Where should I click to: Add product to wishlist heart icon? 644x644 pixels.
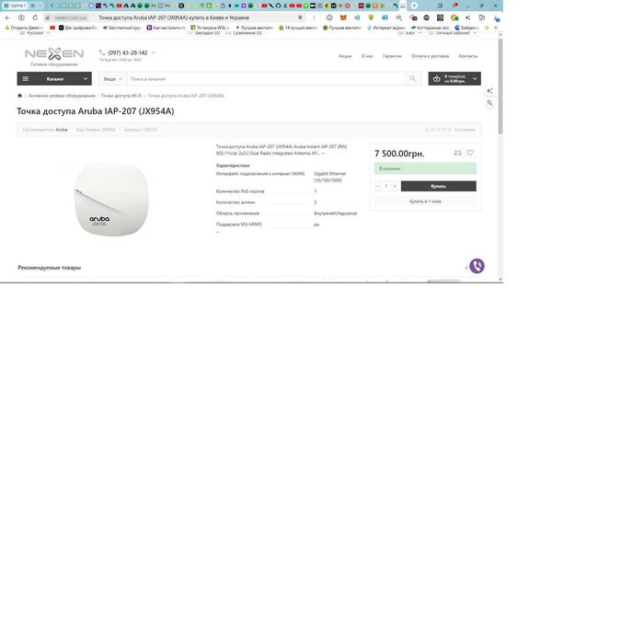pyautogui.click(x=470, y=153)
